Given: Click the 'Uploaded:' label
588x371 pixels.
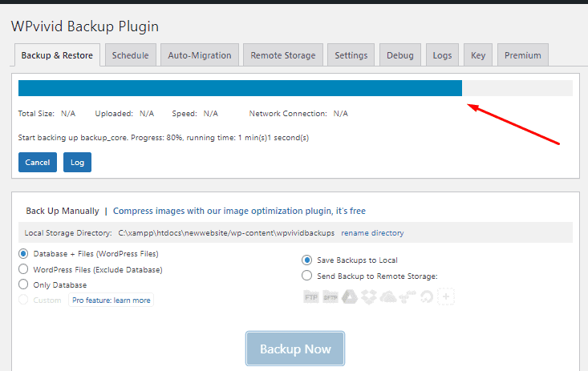Looking at the screenshot, I should click(x=114, y=114).
